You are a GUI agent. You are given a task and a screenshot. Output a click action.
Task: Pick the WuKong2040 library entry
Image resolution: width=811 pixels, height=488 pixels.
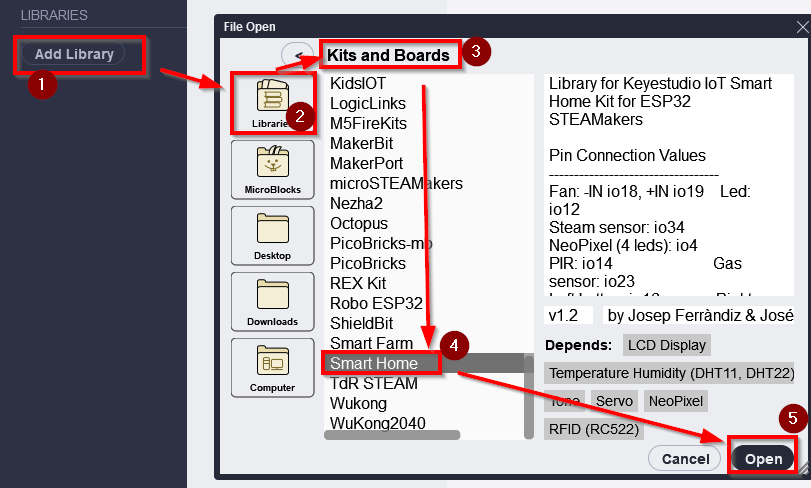pos(377,423)
